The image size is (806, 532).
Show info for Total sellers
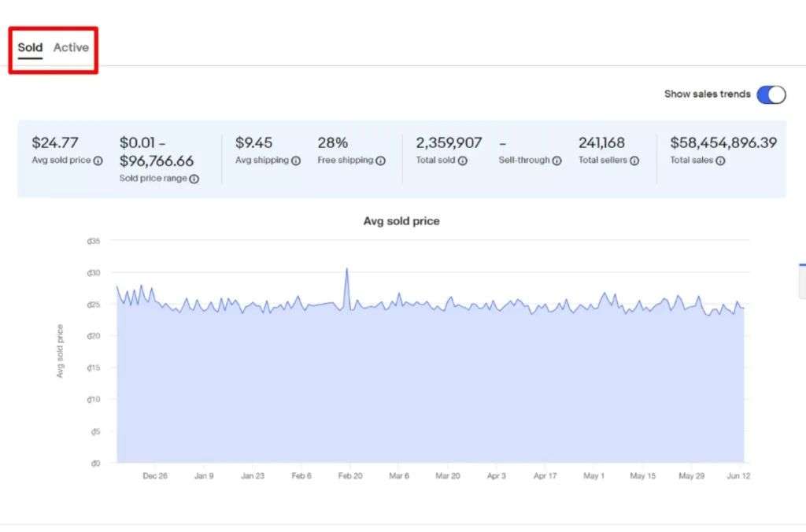pos(634,161)
